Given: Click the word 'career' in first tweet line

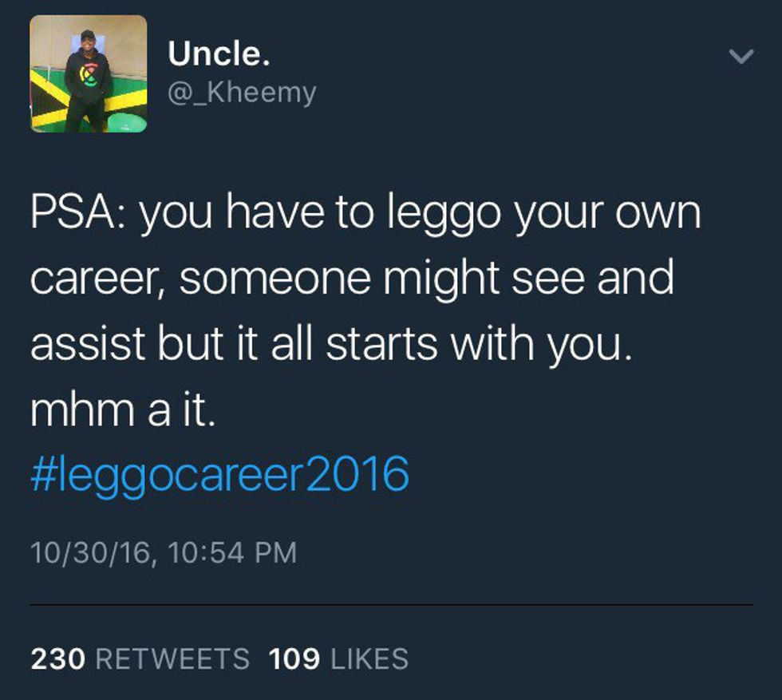Looking at the screenshot, I should pyautogui.click(x=93, y=280).
